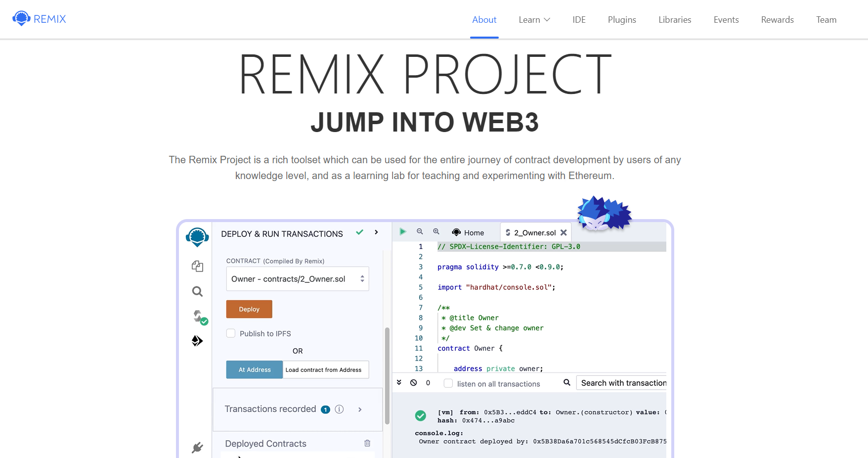Focus the Search with transaction hash field
Screen dimensions: 868x458
[x=621, y=383]
